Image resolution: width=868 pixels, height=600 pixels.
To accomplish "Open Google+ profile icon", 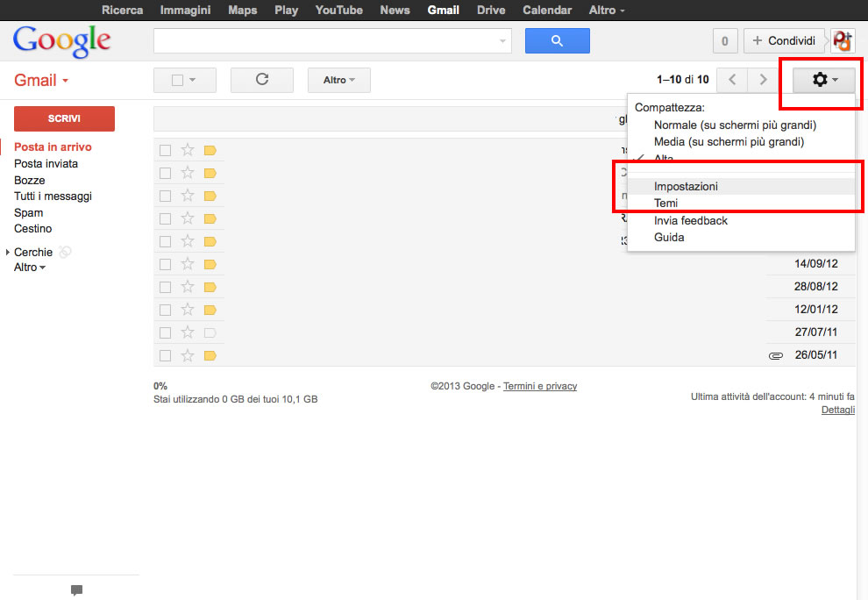I will tap(843, 41).
